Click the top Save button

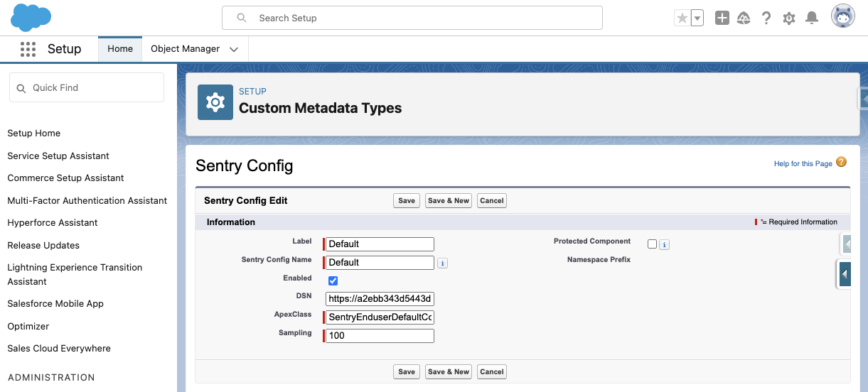pos(407,201)
